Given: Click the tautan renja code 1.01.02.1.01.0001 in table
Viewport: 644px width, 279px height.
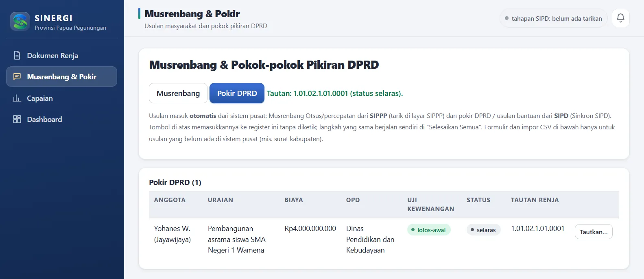Looking at the screenshot, I should click(x=537, y=229).
